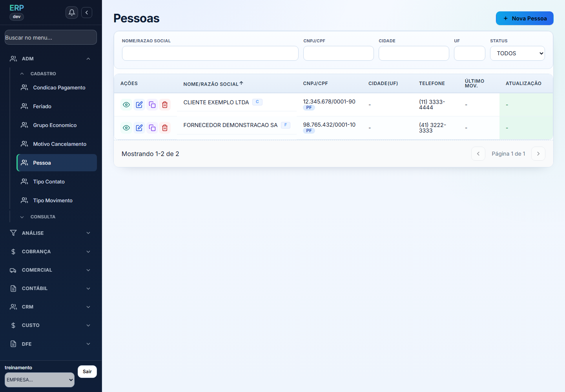Click the phone (41) 3222-3333
Screen dimensions: 565x392
[x=432, y=128]
